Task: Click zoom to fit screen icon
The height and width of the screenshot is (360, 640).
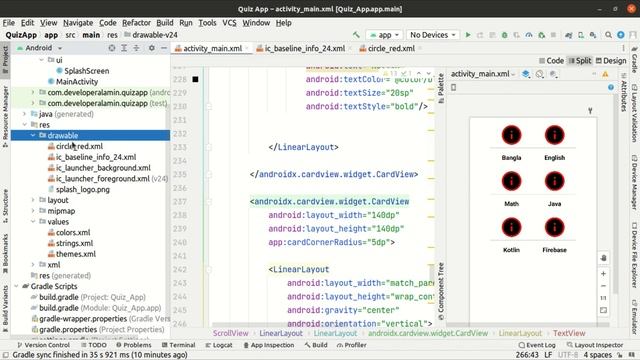Action: click(603, 310)
